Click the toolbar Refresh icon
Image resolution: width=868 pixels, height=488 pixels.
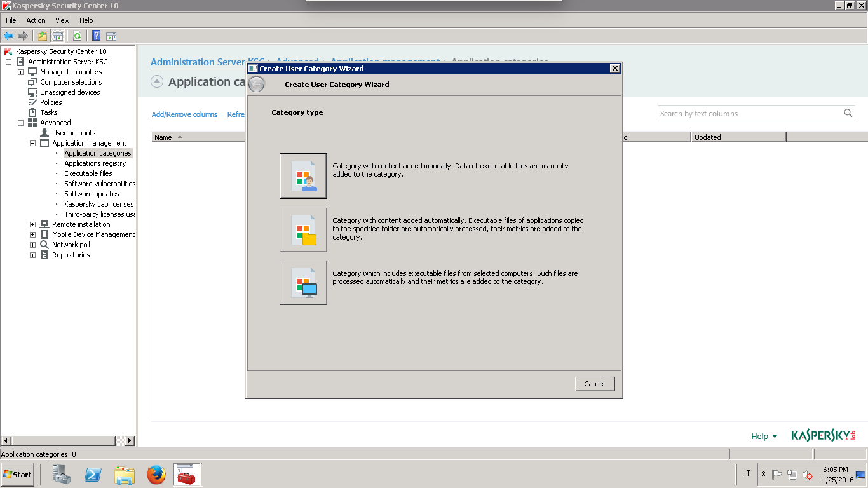[77, 36]
